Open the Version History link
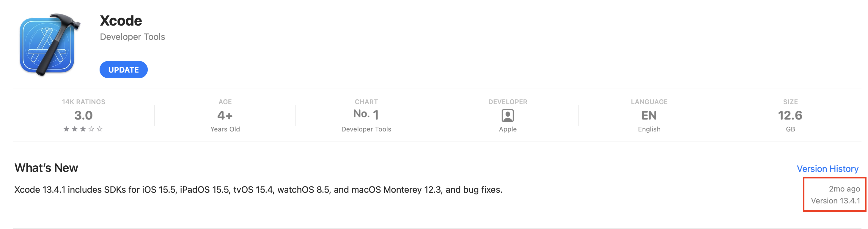This screenshot has height=229, width=868. [x=827, y=169]
